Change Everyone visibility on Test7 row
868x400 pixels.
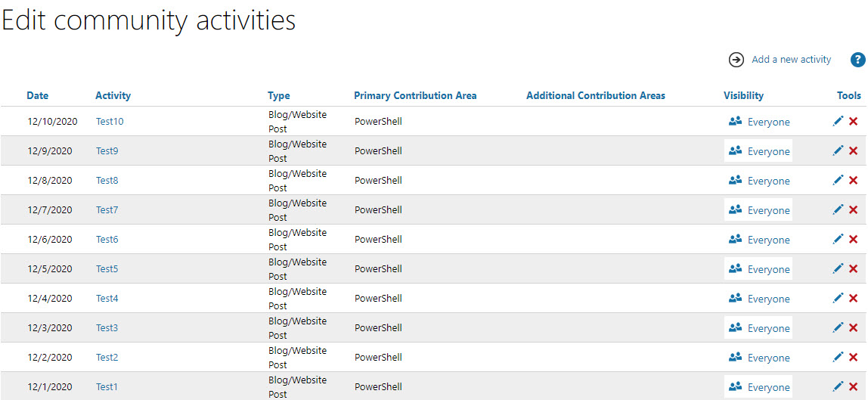(758, 209)
